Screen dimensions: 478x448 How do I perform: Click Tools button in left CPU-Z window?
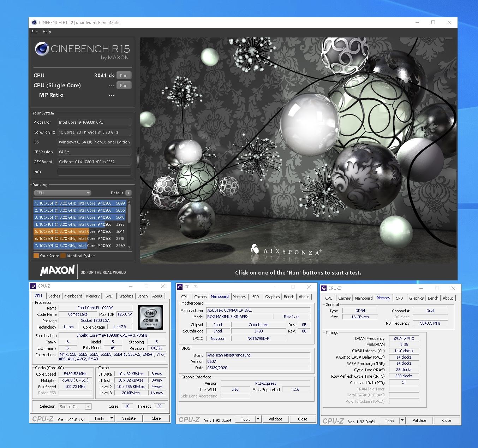click(x=99, y=419)
